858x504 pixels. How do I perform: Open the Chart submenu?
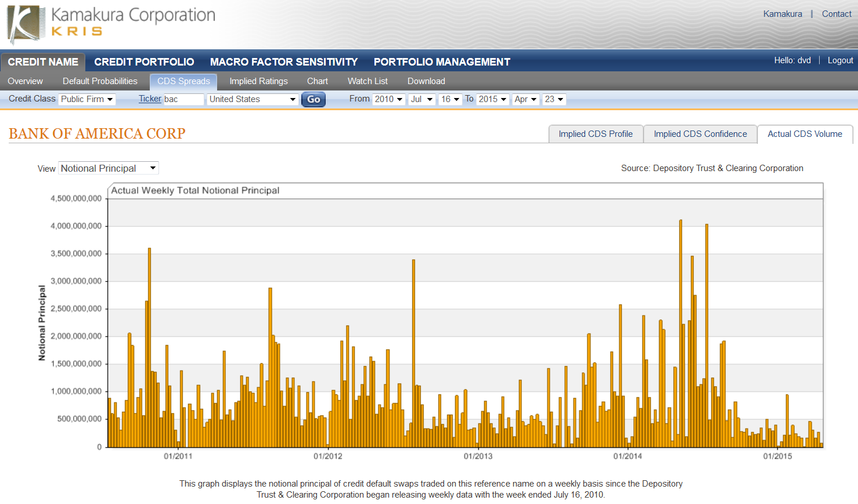pos(318,81)
